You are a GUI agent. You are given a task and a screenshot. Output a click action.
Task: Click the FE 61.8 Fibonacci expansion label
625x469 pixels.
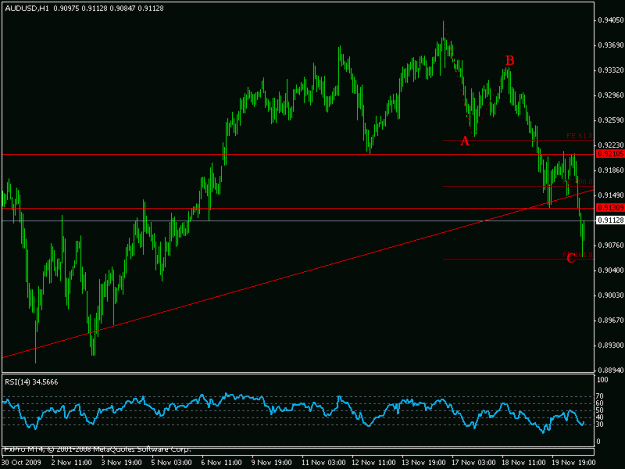[x=579, y=136]
